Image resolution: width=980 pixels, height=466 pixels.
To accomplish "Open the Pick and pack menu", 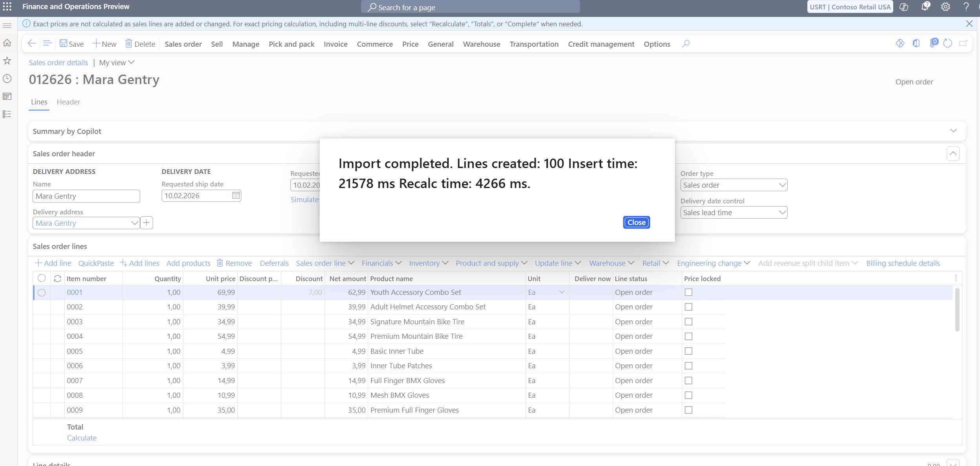I will [291, 44].
